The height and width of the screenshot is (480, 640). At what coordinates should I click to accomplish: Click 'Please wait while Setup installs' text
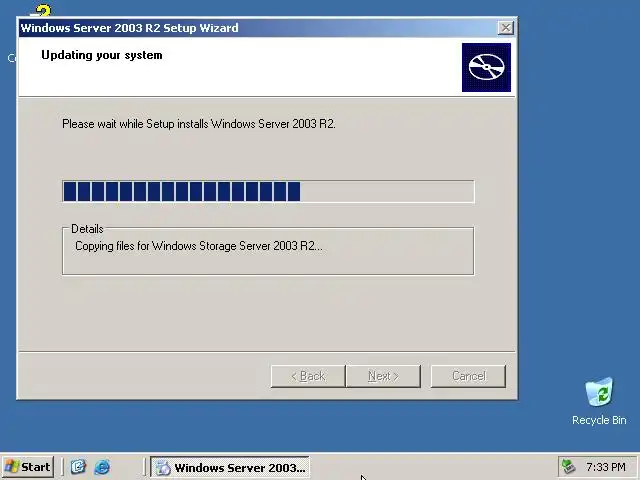point(199,124)
